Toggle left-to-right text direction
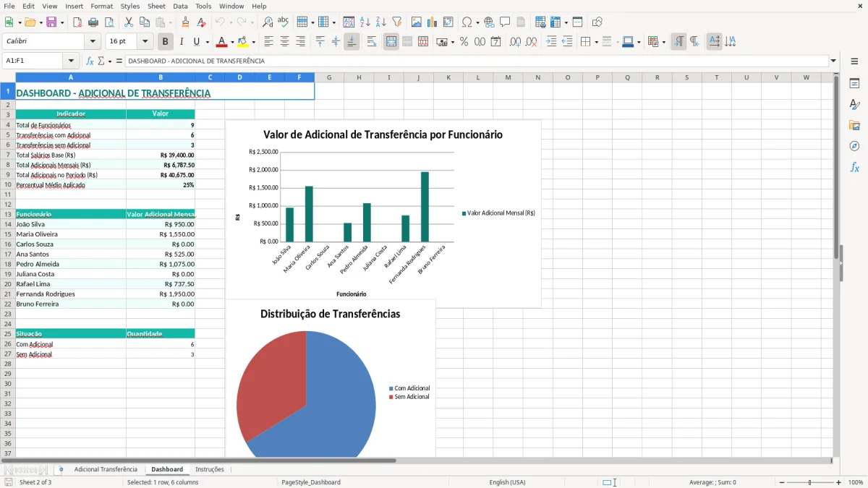The image size is (868, 488). pyautogui.click(x=678, y=42)
